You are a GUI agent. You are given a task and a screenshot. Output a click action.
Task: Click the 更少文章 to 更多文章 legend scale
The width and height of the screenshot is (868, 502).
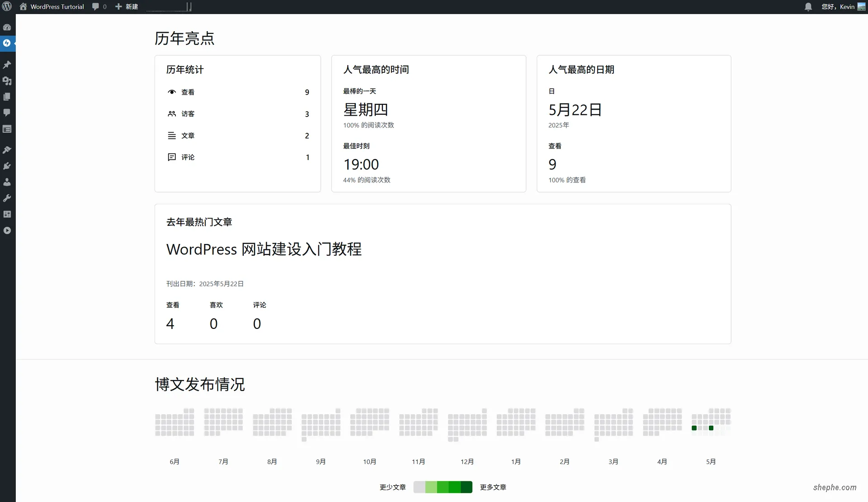coord(443,487)
